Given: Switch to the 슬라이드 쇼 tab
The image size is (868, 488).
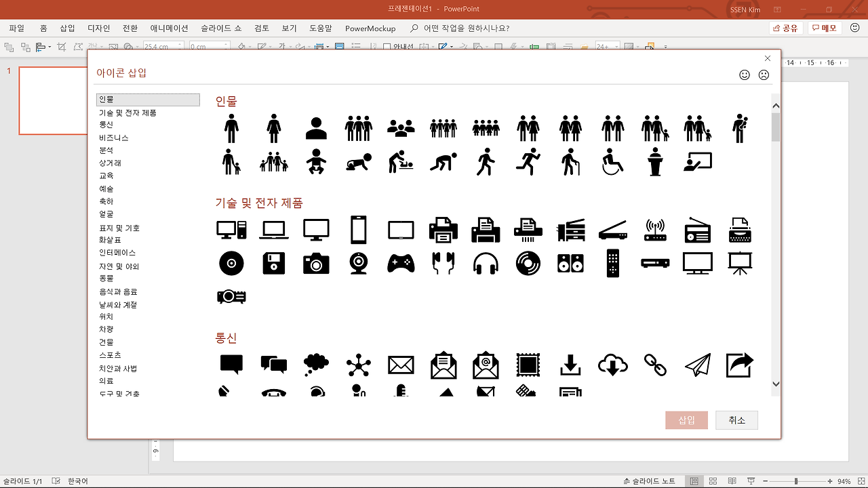Looking at the screenshot, I should click(x=221, y=28).
